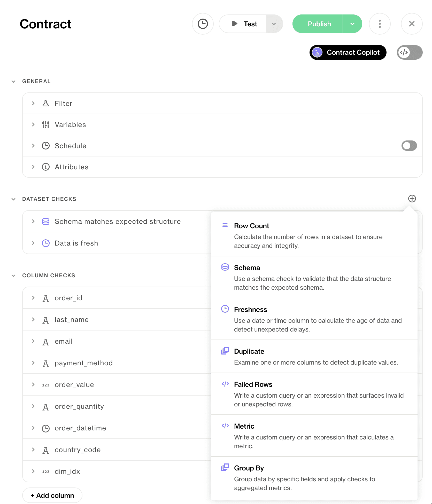
Task: Click the payment_method column name text
Action: pyautogui.click(x=84, y=363)
